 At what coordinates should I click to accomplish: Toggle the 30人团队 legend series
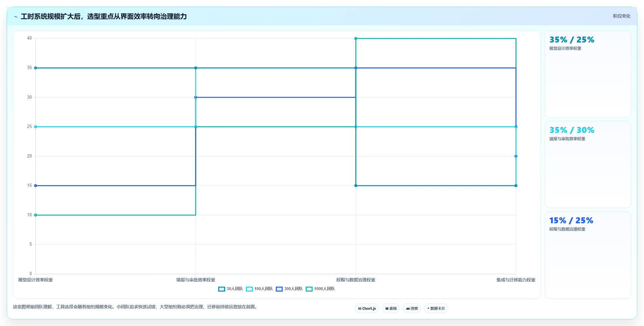point(230,289)
